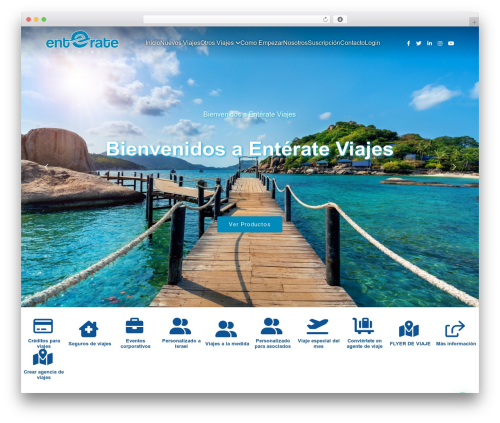This screenshot has height=423, width=500.
Task: Open the Contacto menu item
Action: pos(353,43)
